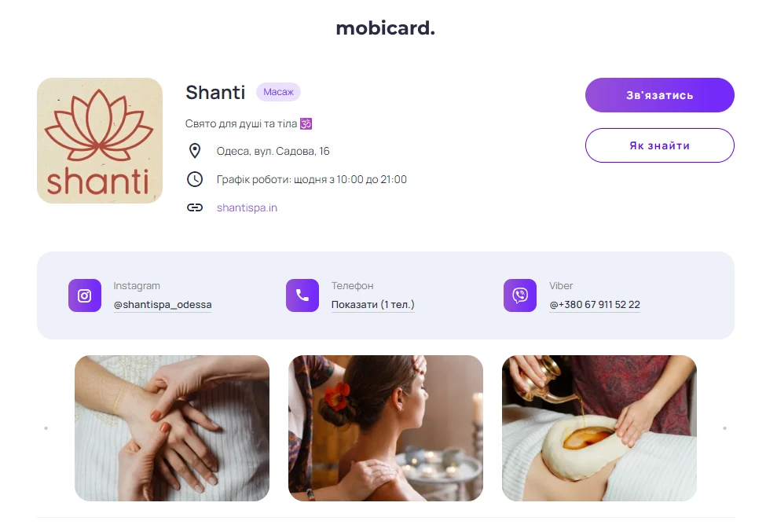This screenshot has width=777, height=532.
Task: Open the shantispa.in website link
Action: click(x=247, y=207)
